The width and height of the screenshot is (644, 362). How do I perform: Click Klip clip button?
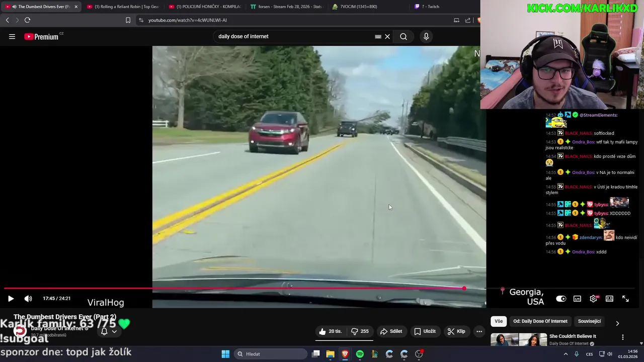456,331
